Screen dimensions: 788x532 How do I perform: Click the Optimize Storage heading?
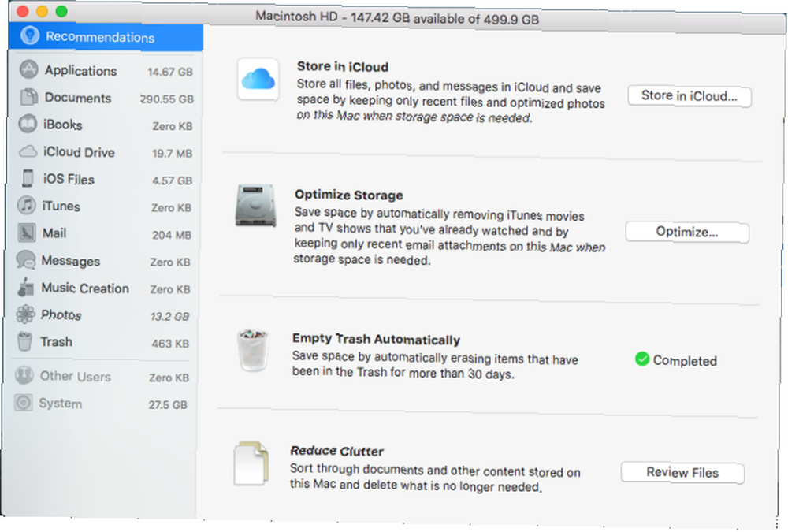(x=349, y=195)
